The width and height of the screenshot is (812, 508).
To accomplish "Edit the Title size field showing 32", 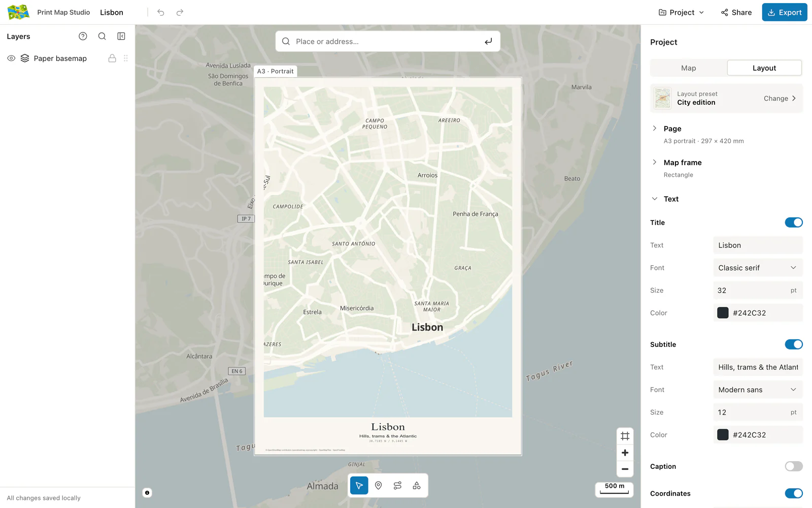I will (x=758, y=291).
